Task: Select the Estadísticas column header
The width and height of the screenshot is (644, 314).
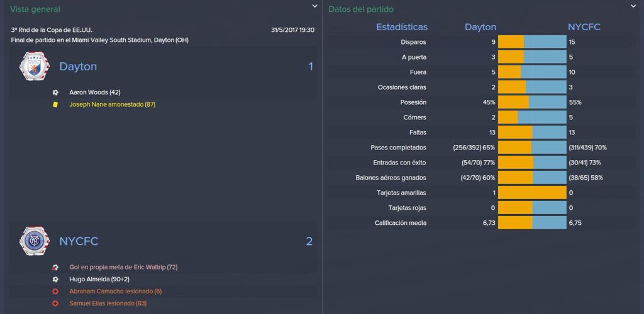Action: coord(402,27)
